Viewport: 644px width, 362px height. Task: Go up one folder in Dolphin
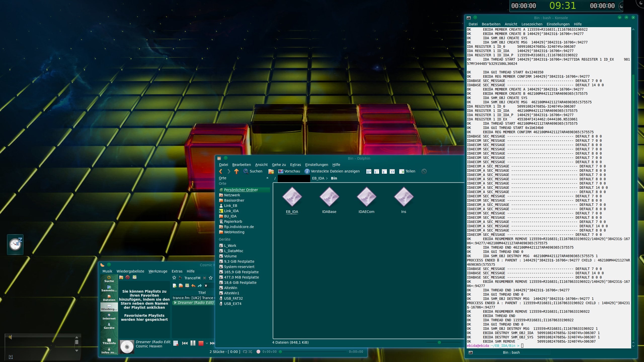click(x=236, y=171)
